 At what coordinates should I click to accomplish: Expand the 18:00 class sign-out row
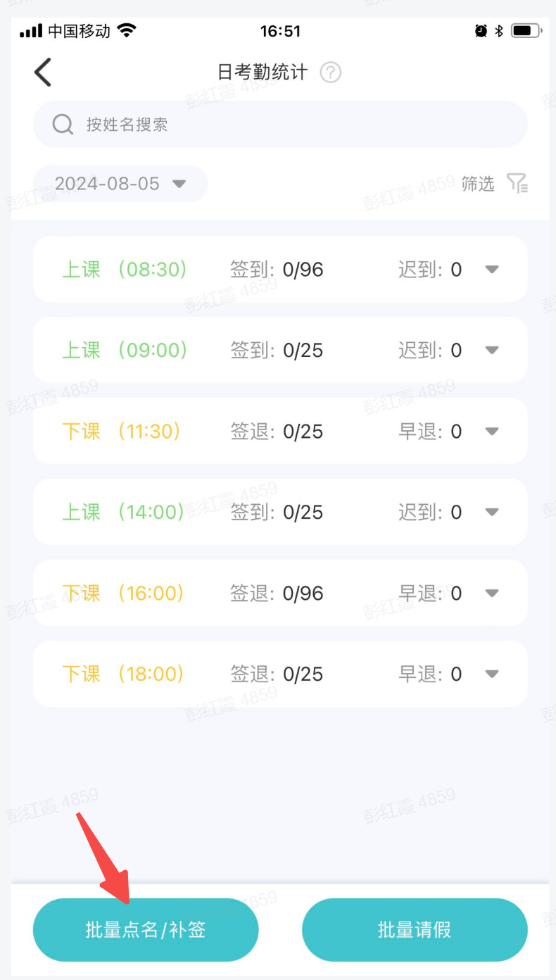[492, 674]
